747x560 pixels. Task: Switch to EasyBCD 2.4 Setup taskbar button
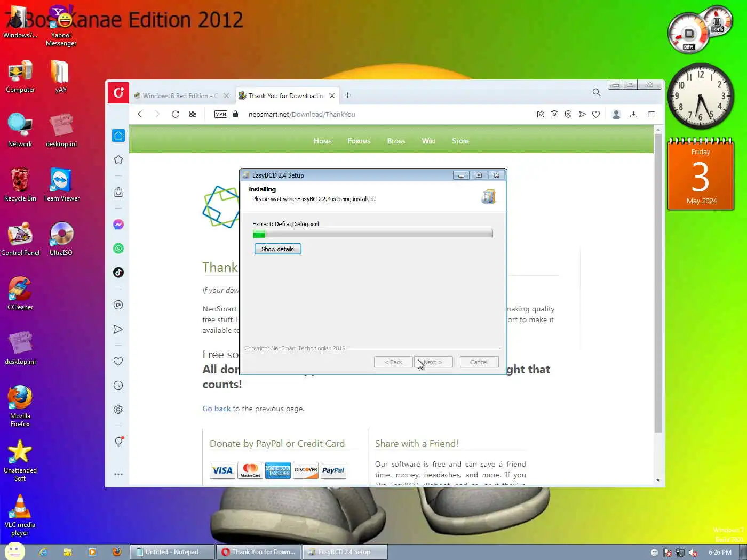(x=345, y=552)
